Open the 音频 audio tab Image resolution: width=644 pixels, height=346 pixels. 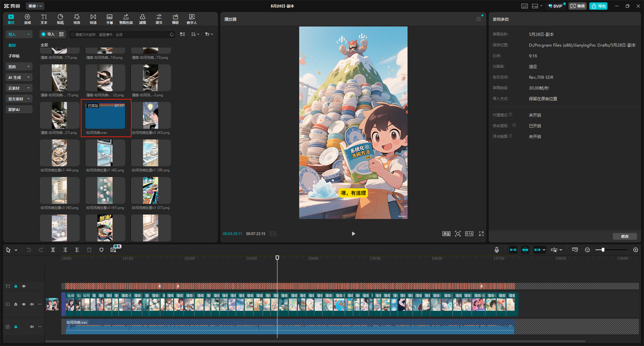(28, 19)
